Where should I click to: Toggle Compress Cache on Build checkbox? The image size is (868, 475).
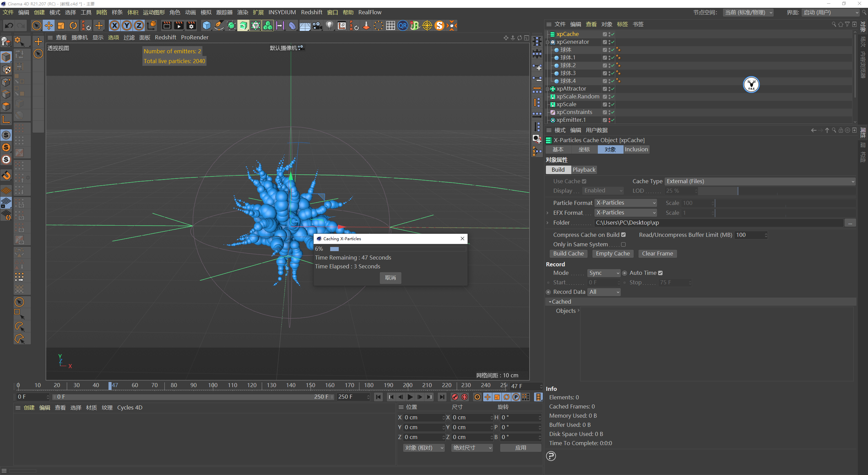coord(623,235)
